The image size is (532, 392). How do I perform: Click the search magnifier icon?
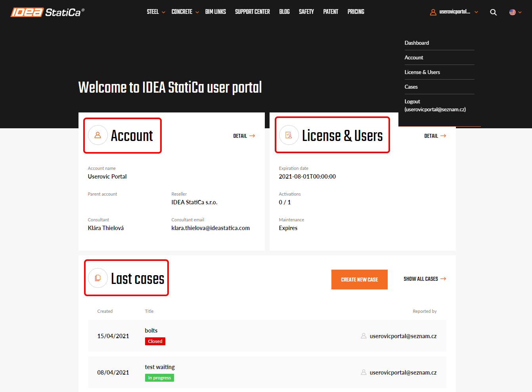point(493,12)
